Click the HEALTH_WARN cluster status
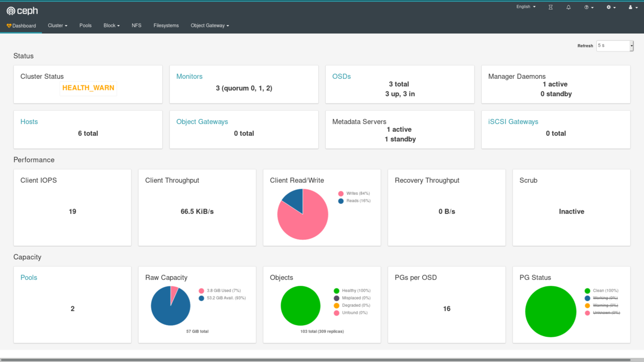The width and height of the screenshot is (644, 362). point(88,88)
